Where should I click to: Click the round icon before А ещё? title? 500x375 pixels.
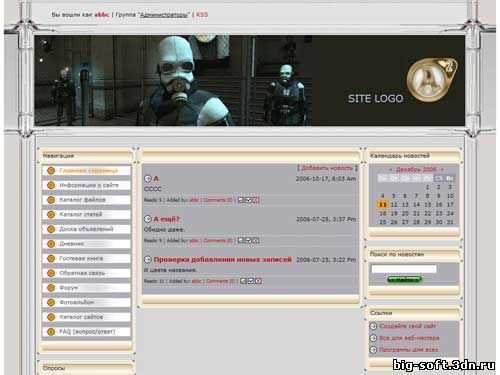coord(148,219)
